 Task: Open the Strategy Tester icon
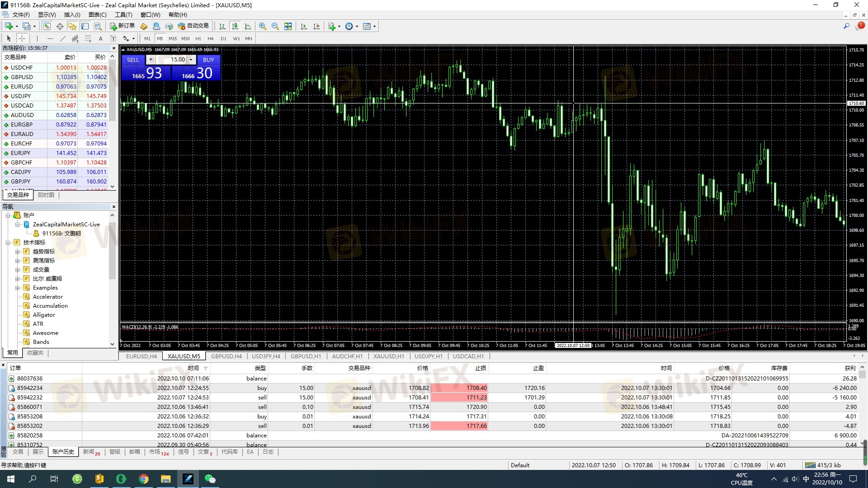pyautogui.click(x=98, y=26)
